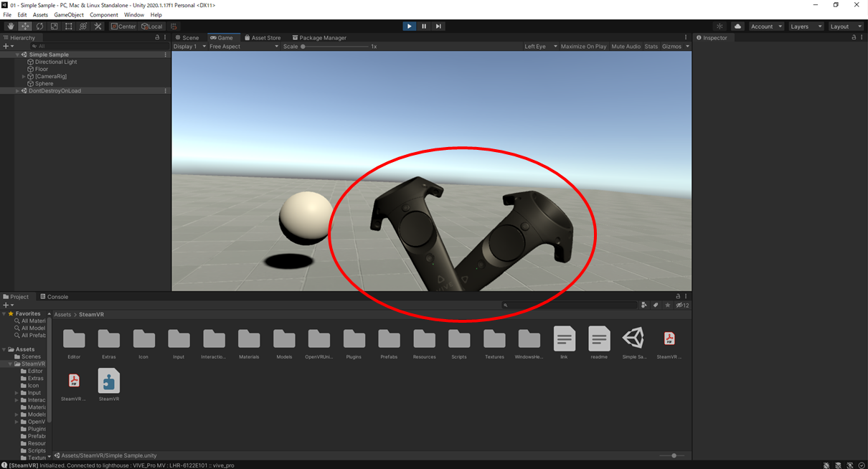This screenshot has height=469, width=868.
Task: Enable Mute Audio in Game view
Action: (x=625, y=46)
